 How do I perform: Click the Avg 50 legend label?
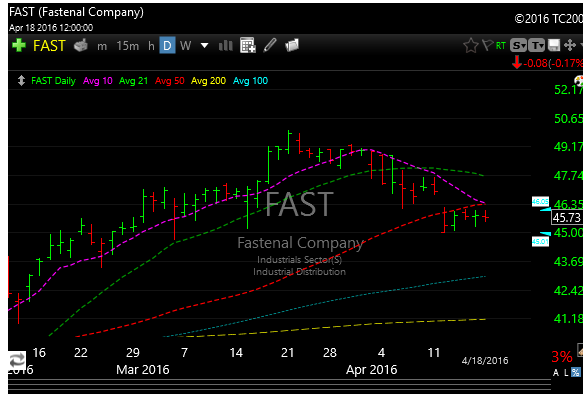(170, 81)
